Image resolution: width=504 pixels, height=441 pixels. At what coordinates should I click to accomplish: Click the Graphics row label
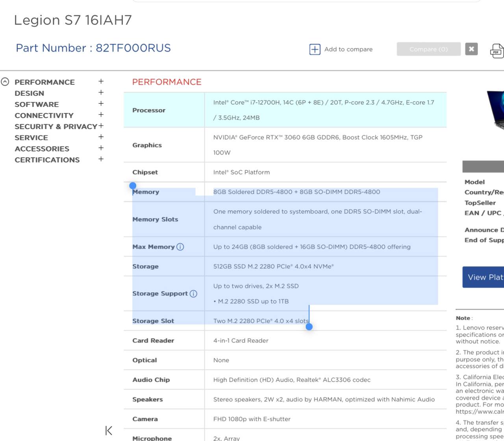click(147, 145)
